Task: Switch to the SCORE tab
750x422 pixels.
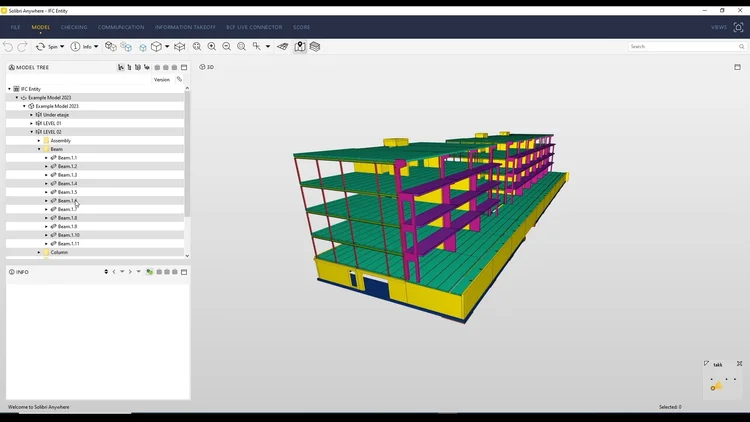Action: tap(301, 27)
